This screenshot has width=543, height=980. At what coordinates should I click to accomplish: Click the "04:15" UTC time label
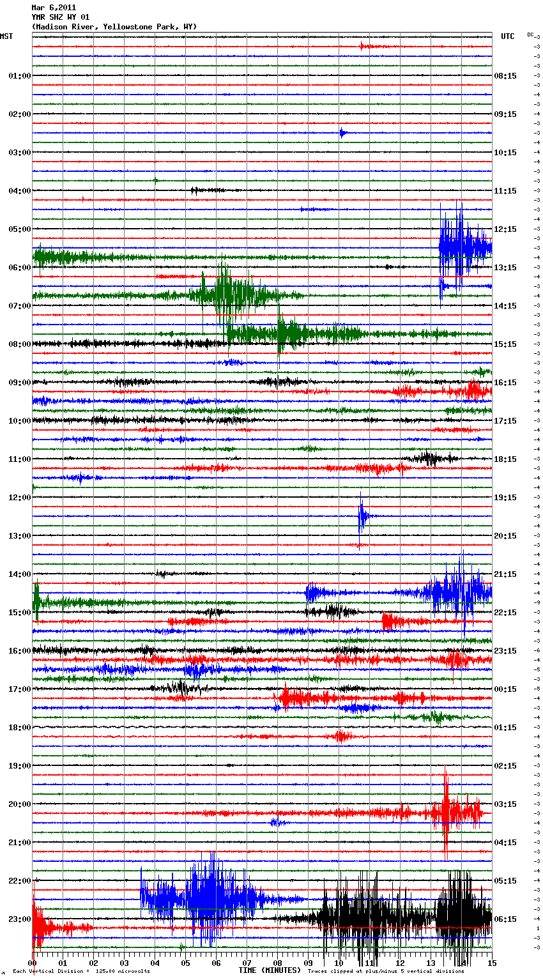[x=505, y=843]
